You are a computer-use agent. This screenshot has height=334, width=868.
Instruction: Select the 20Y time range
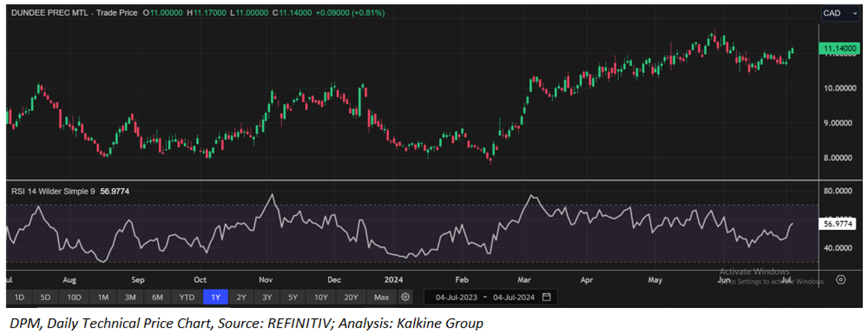tap(351, 297)
